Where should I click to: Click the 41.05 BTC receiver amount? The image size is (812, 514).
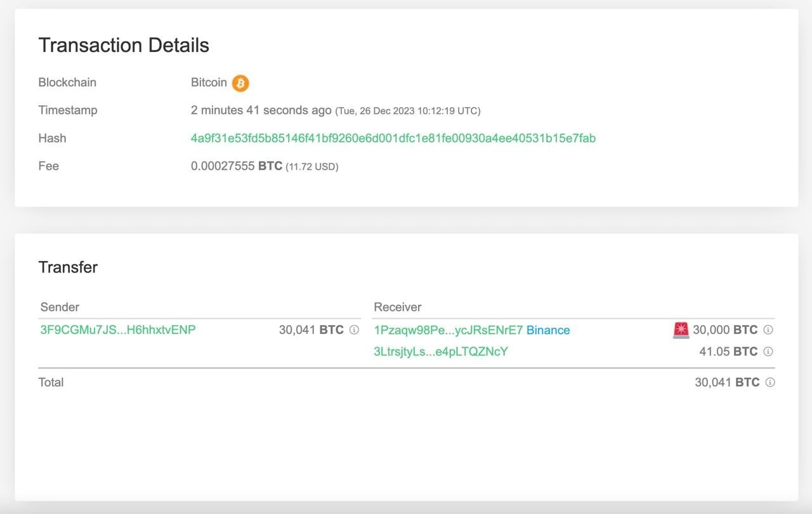tap(728, 352)
